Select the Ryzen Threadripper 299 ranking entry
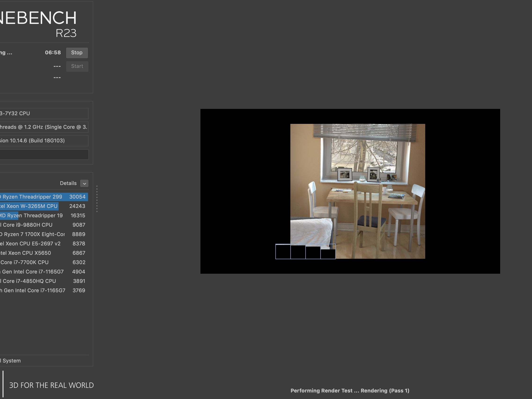532x399 pixels. [43, 197]
